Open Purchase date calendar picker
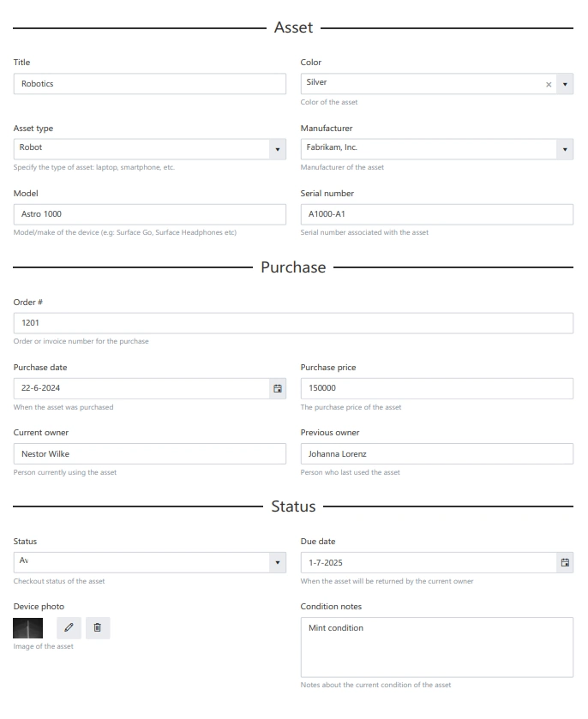Screen dimensions: 588x719 [278, 389]
